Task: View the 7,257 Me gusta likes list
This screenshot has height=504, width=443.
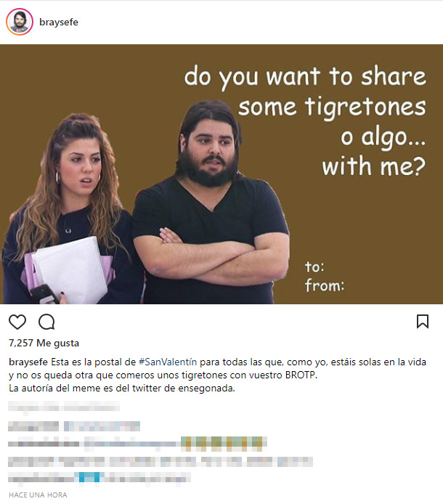Action: [44, 343]
